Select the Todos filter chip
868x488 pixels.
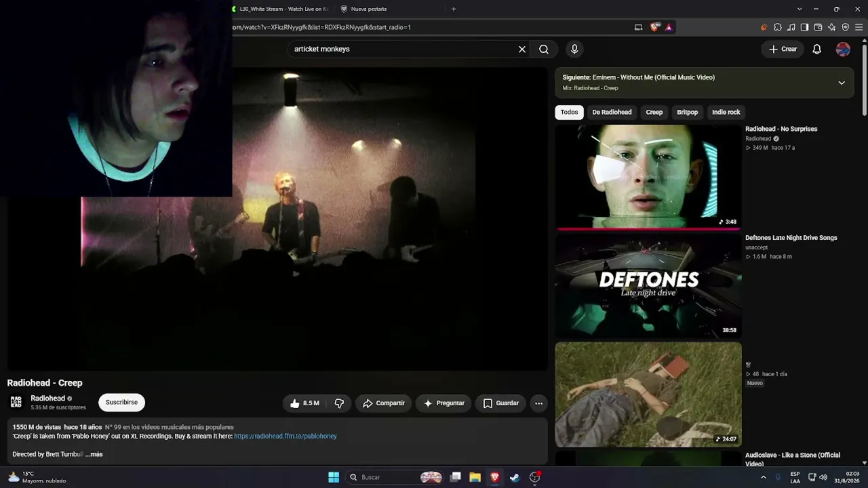pos(570,113)
